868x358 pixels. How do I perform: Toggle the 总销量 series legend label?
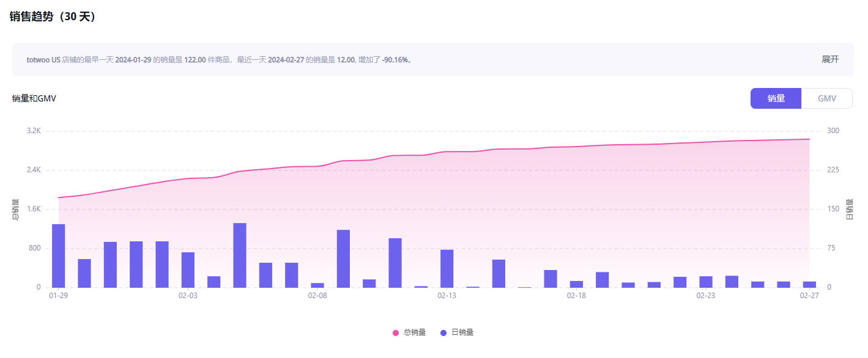click(414, 332)
